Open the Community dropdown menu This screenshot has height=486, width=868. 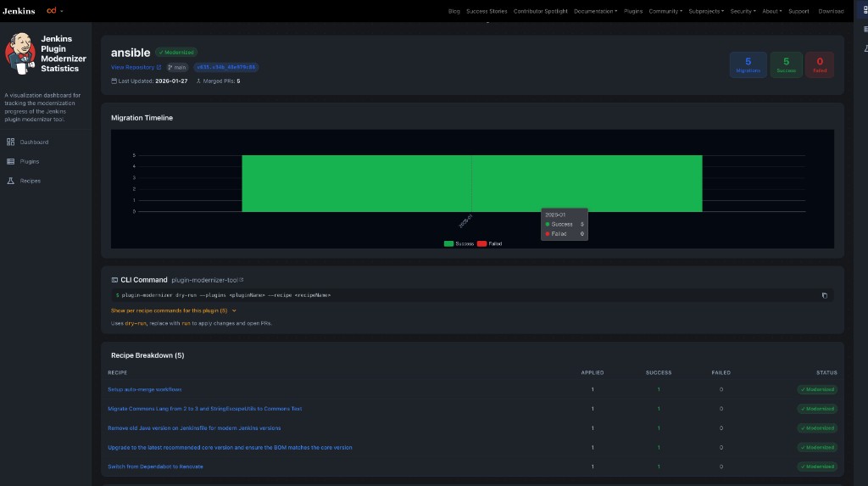click(665, 11)
